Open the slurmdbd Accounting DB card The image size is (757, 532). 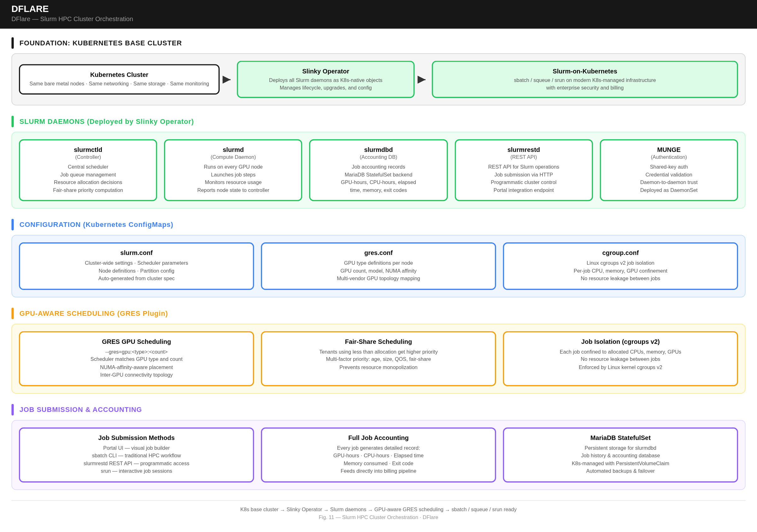coord(378,170)
